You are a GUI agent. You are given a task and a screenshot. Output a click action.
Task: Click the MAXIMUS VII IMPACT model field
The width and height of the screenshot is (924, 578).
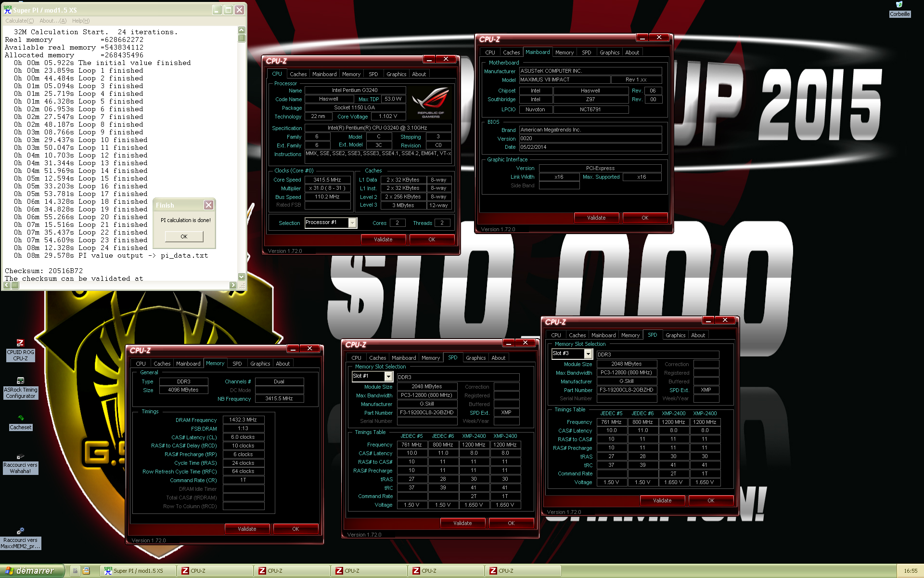coord(565,79)
